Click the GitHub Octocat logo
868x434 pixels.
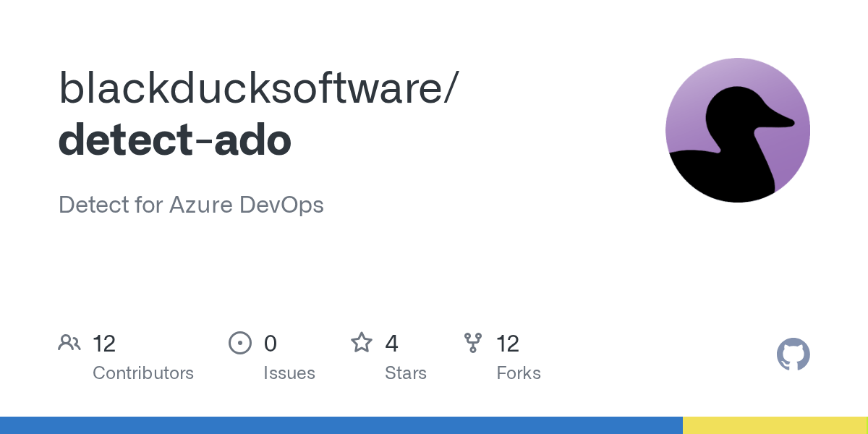(x=793, y=354)
